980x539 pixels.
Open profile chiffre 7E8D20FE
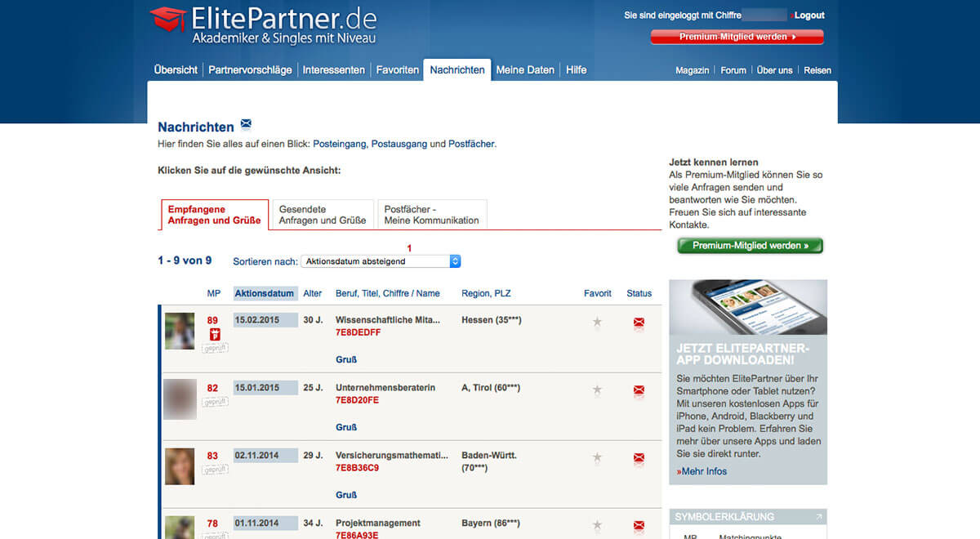[357, 400]
